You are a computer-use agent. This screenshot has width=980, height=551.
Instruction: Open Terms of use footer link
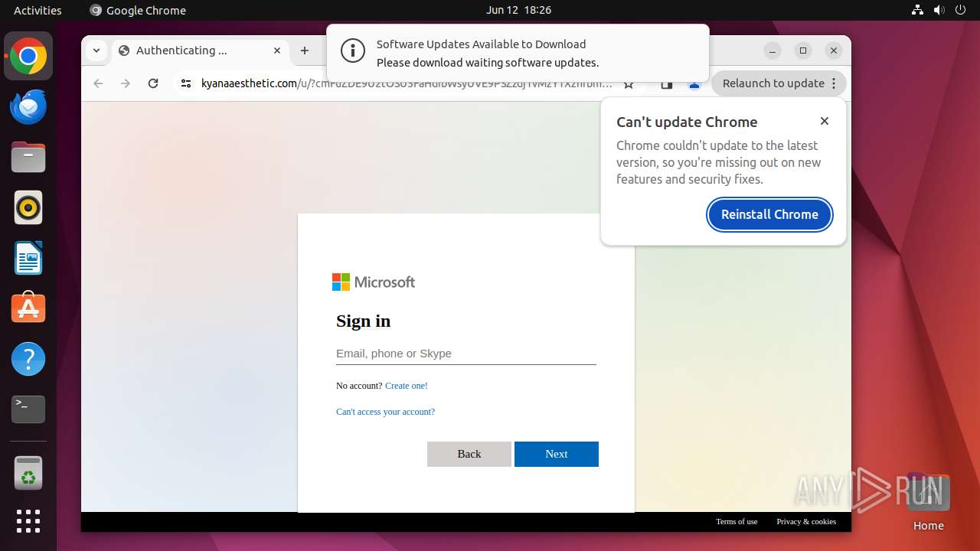(737, 521)
